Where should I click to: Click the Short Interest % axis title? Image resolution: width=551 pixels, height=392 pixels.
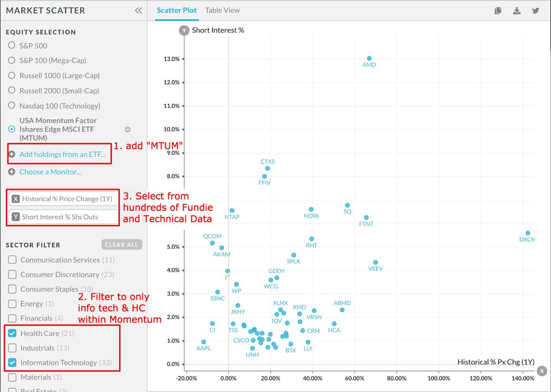[x=218, y=30]
